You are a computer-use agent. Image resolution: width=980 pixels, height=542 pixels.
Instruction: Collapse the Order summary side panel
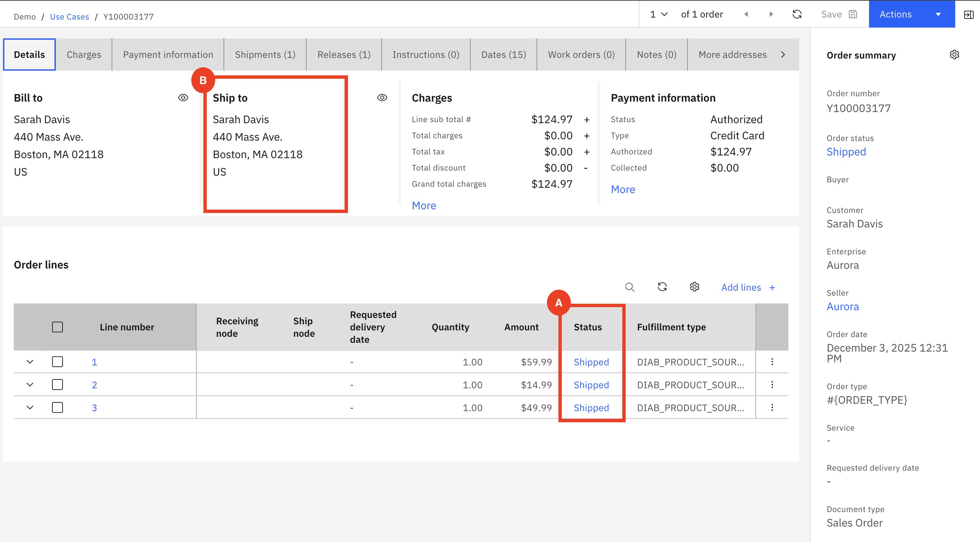(968, 14)
